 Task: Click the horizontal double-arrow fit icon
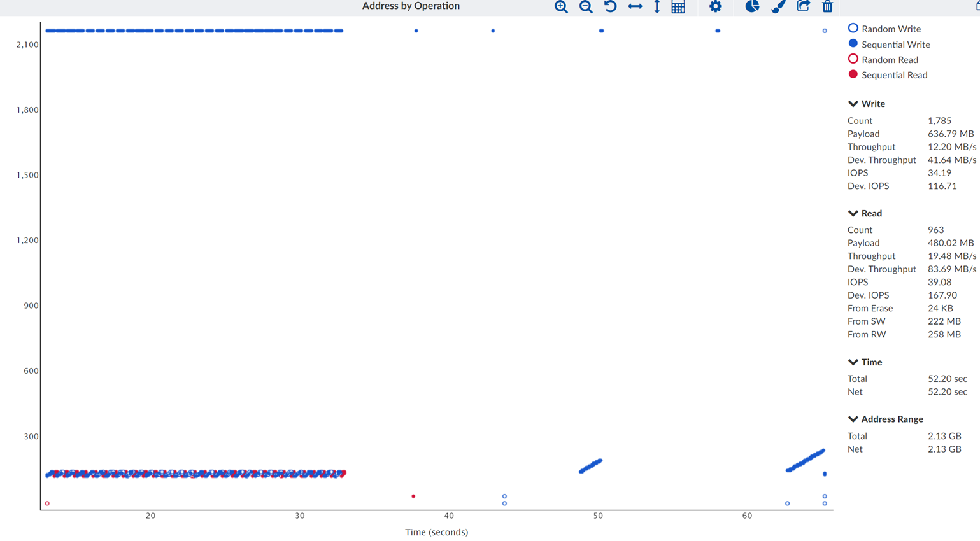click(635, 7)
